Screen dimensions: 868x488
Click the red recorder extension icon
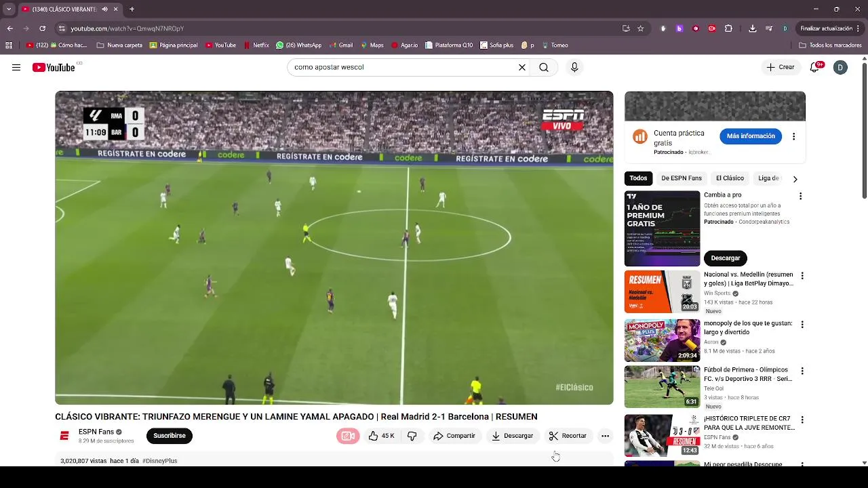(712, 28)
